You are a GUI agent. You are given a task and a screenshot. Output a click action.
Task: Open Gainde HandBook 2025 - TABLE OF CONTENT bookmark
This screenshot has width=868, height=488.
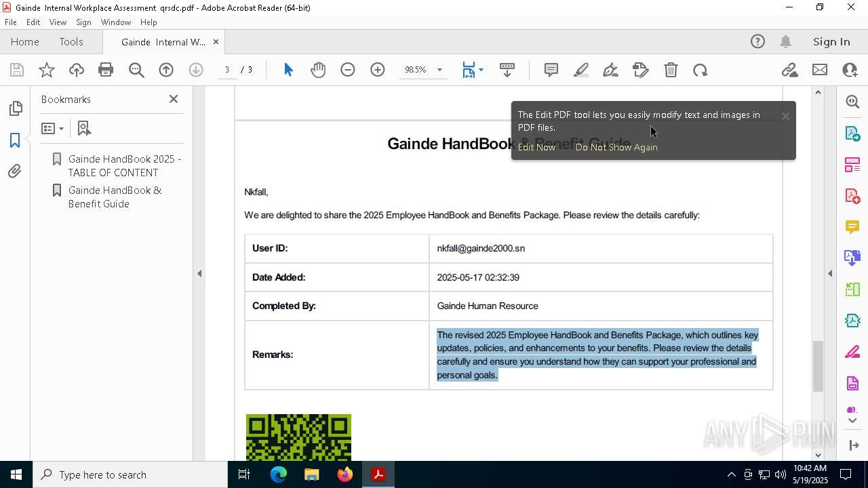click(125, 165)
